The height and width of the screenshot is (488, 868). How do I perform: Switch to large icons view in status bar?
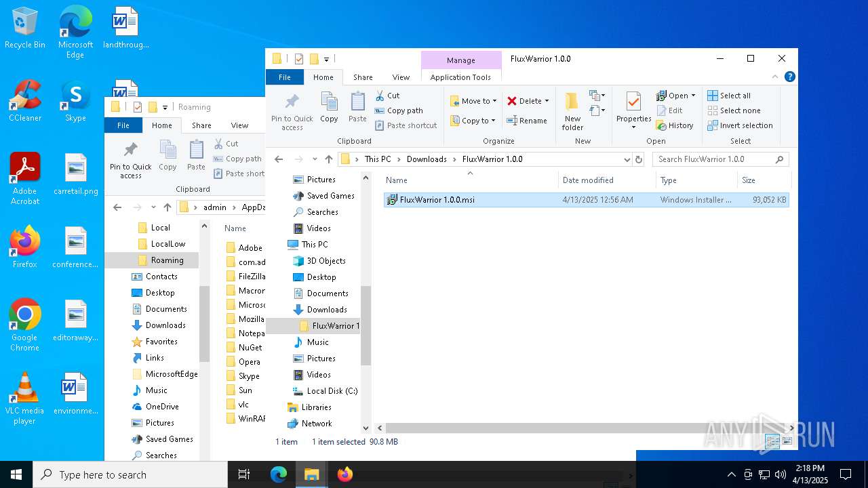point(787,441)
